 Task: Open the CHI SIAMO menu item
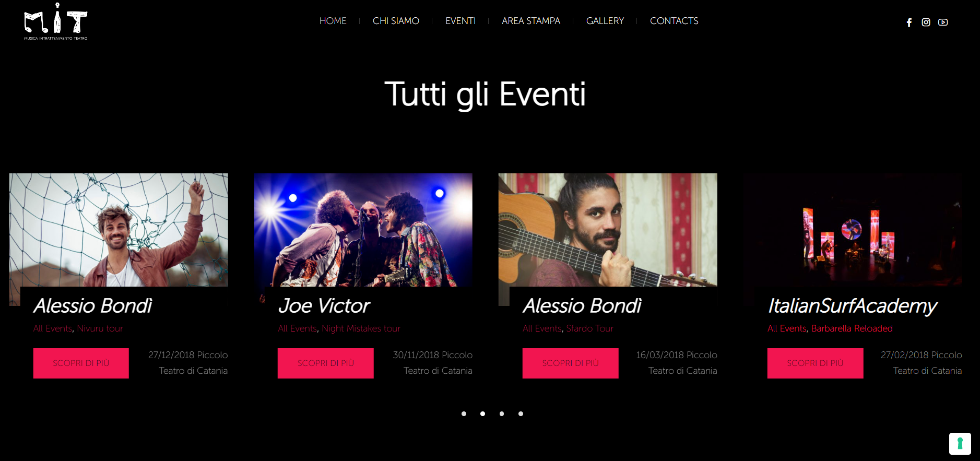coord(396,21)
